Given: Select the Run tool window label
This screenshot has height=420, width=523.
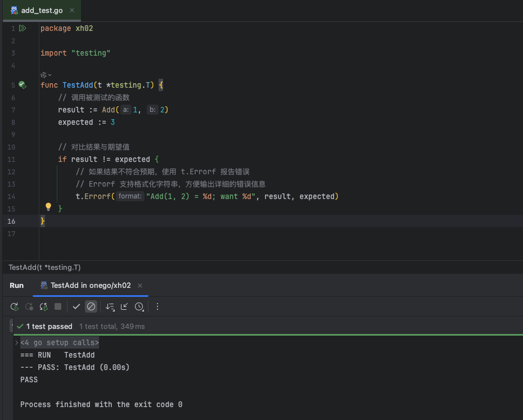Looking at the screenshot, I should pyautogui.click(x=17, y=286).
